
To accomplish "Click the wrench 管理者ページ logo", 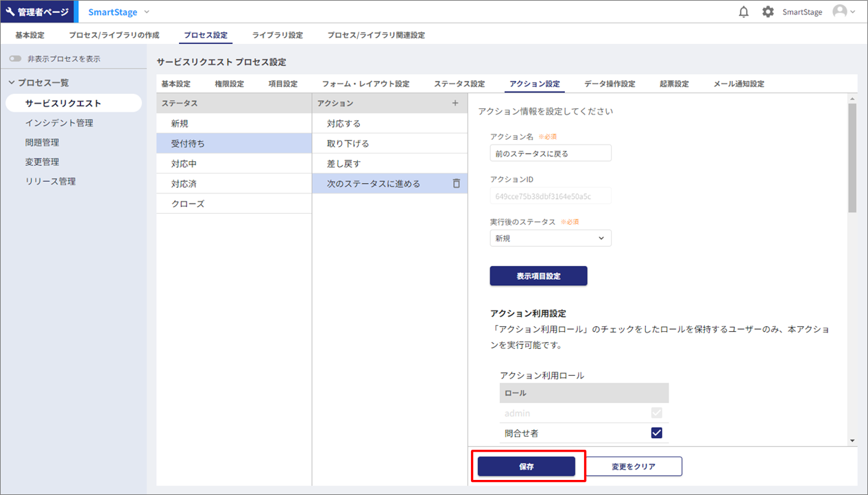I will tap(37, 12).
